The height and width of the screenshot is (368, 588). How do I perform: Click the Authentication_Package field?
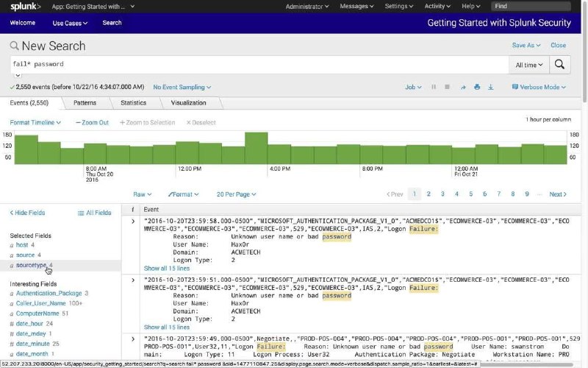click(49, 293)
